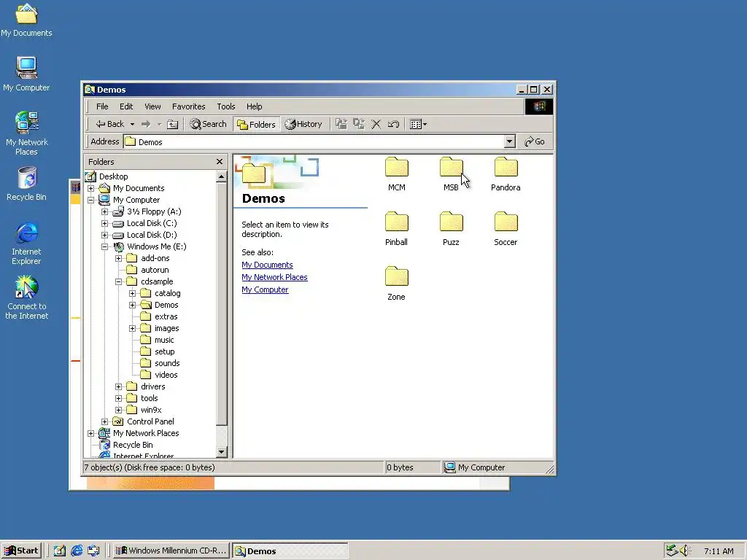Switch to Windows Millennium CD-ROM taskbar button
This screenshot has width=747, height=560.
171,551
